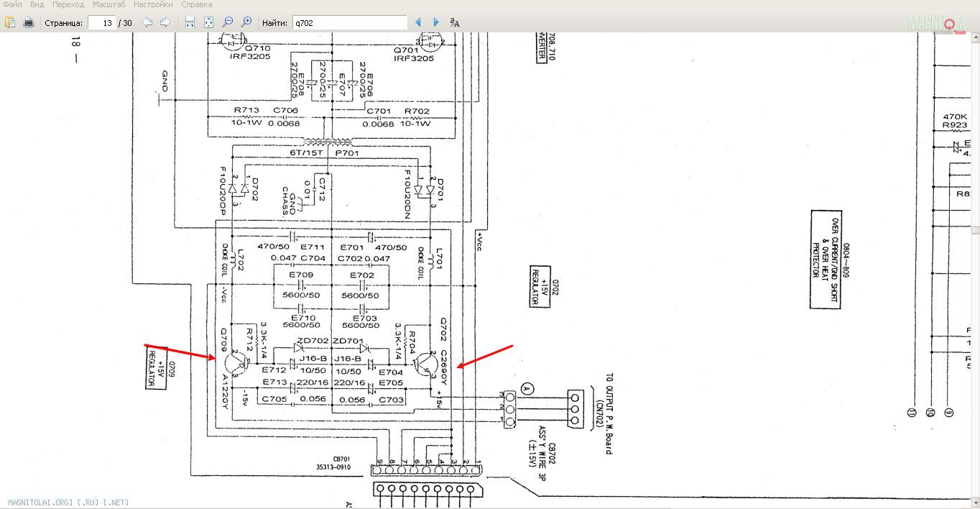
Task: Fit whole page in window icon
Action: click(x=208, y=22)
